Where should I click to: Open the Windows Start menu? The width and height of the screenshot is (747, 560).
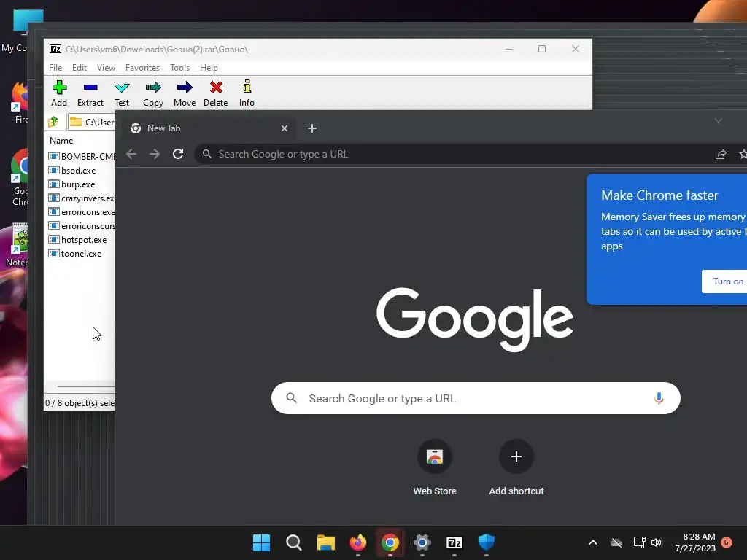point(261,542)
